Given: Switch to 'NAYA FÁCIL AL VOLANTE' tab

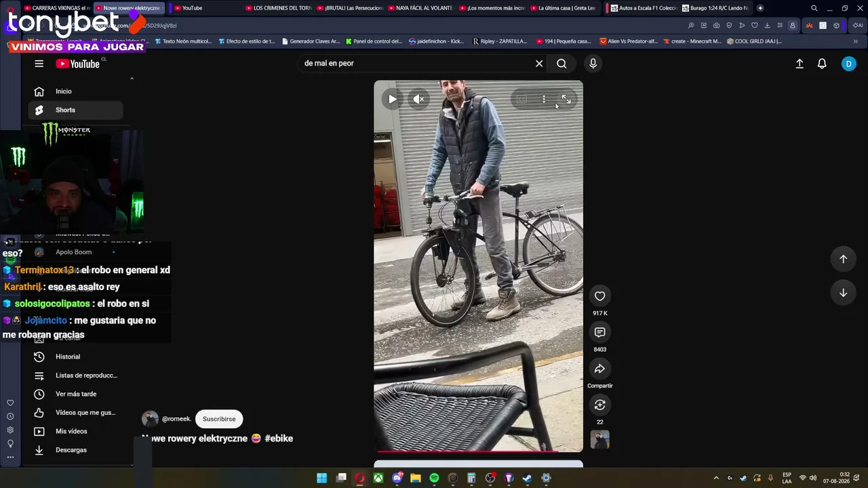Looking at the screenshot, I should coord(420,8).
